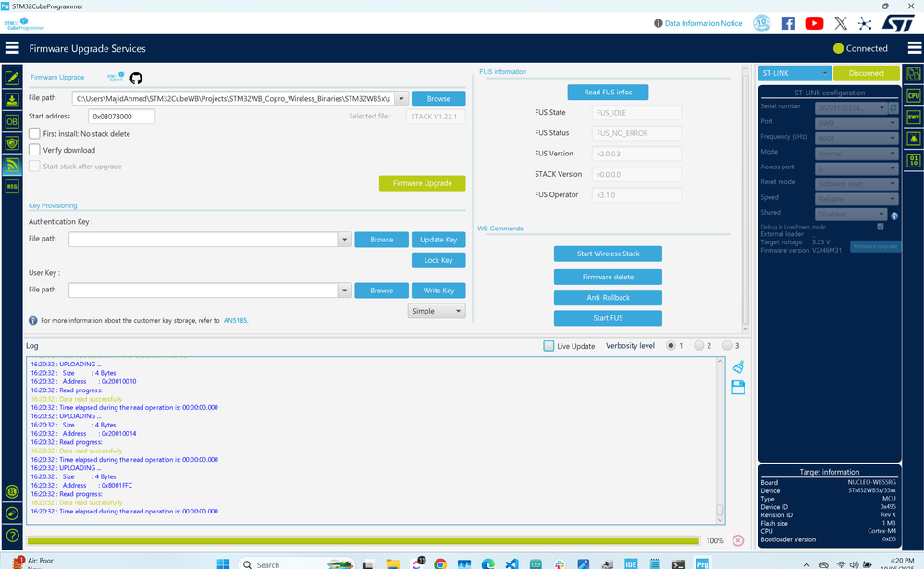
Task: Expand the User Key file path dropdown
Action: point(345,291)
